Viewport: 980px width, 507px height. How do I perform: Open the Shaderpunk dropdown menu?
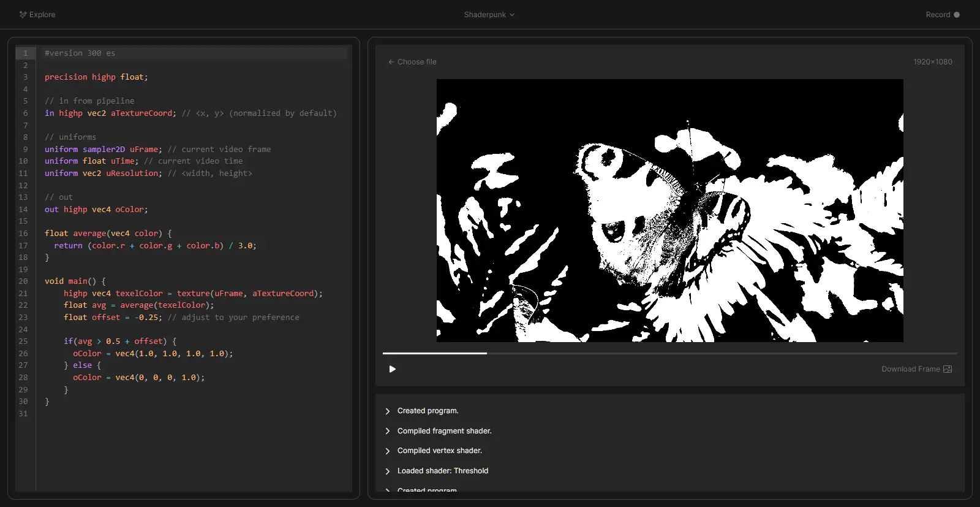(489, 15)
